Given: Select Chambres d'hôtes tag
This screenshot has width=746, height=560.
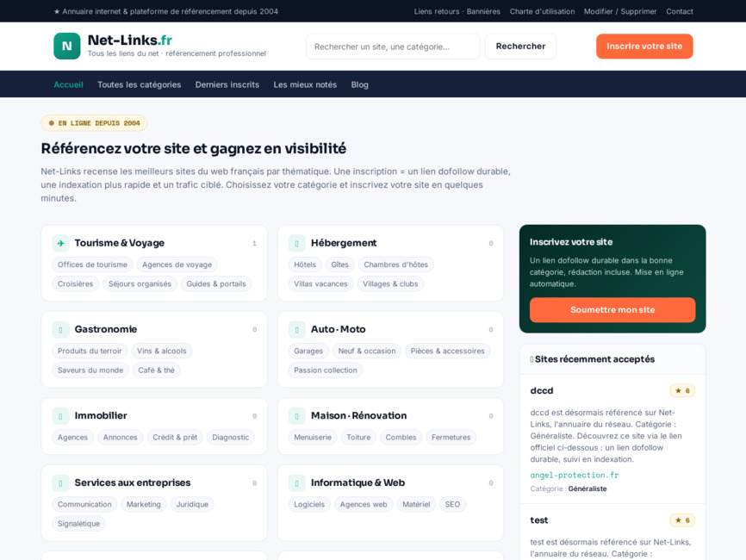Looking at the screenshot, I should 396,264.
